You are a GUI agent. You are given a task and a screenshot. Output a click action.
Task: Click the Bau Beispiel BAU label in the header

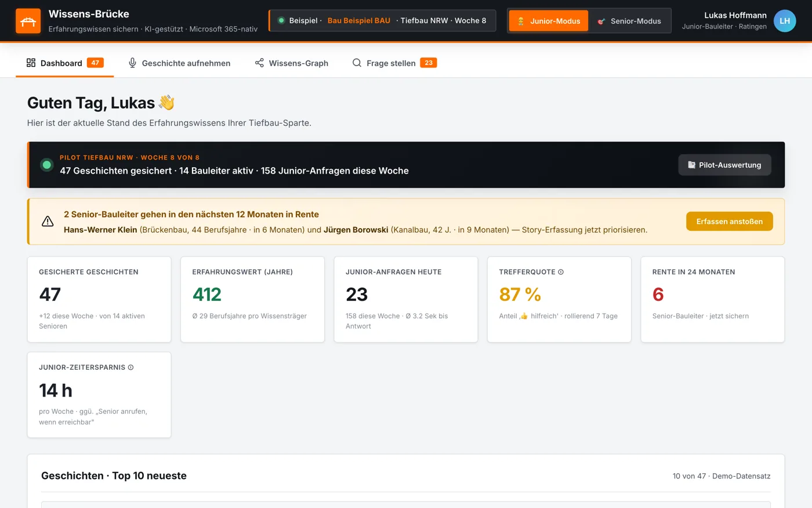359,20
